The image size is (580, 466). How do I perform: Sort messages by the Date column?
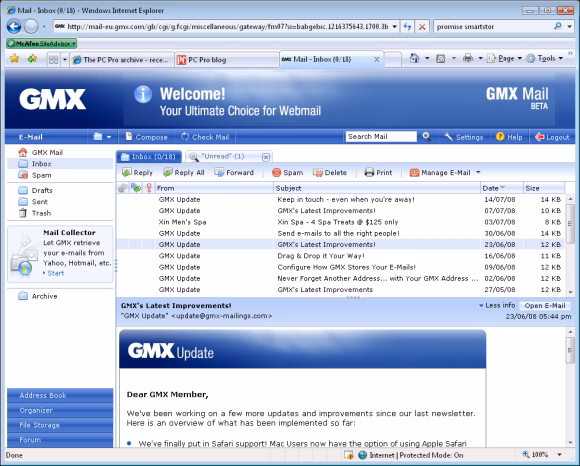pyautogui.click(x=501, y=188)
